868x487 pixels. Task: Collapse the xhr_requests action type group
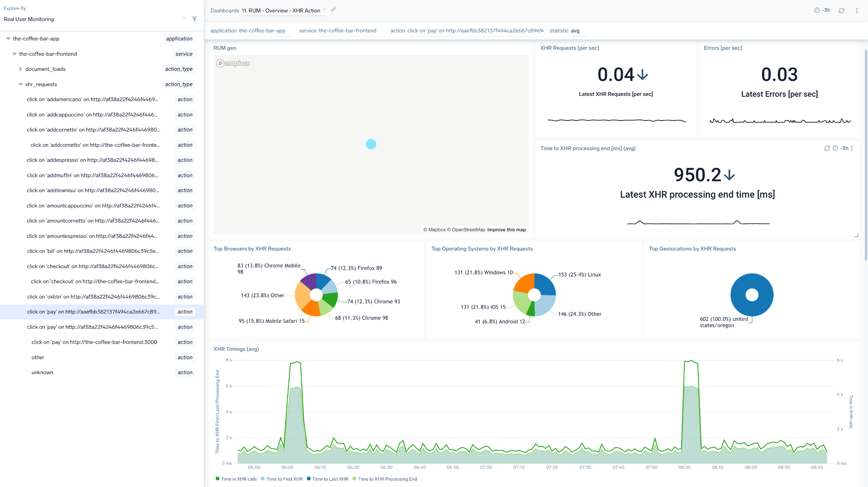[20, 84]
